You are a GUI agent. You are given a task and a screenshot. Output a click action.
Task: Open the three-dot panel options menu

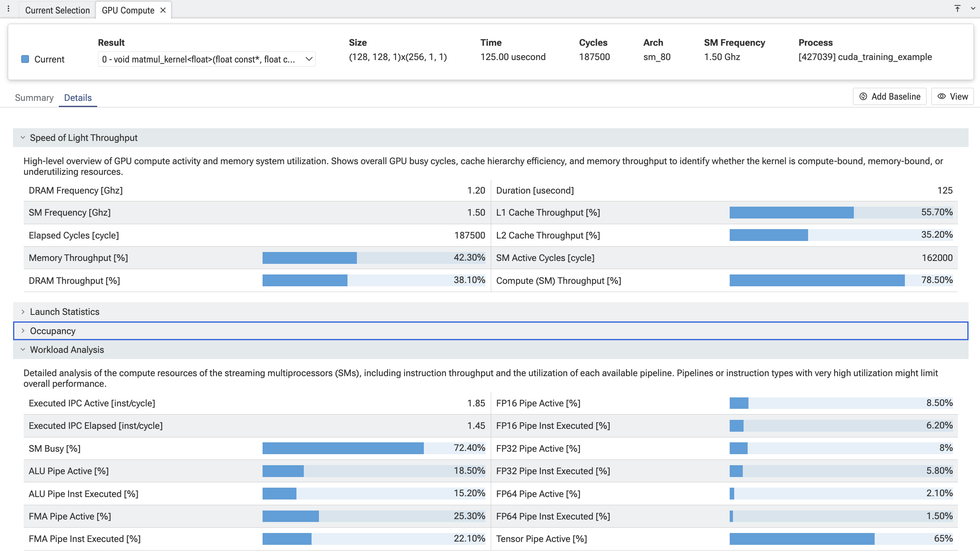[x=8, y=9]
